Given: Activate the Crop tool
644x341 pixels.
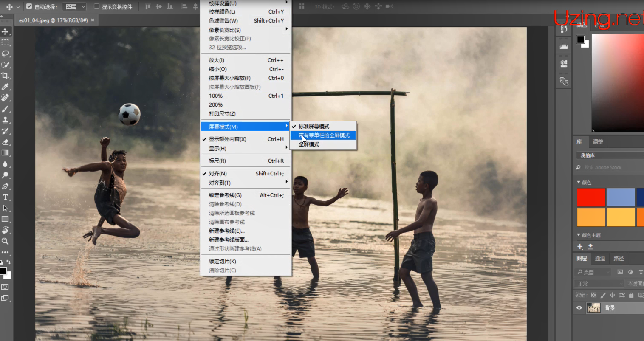Looking at the screenshot, I should click(6, 75).
